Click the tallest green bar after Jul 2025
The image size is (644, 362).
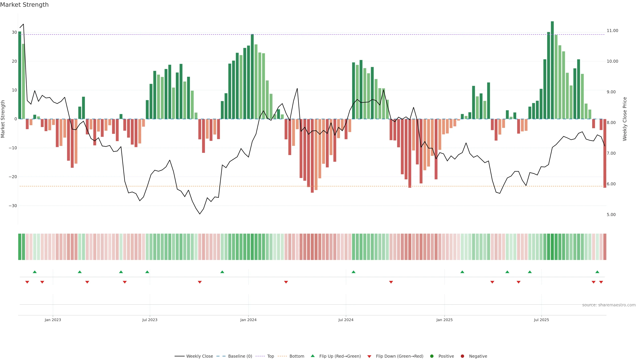pos(552,70)
